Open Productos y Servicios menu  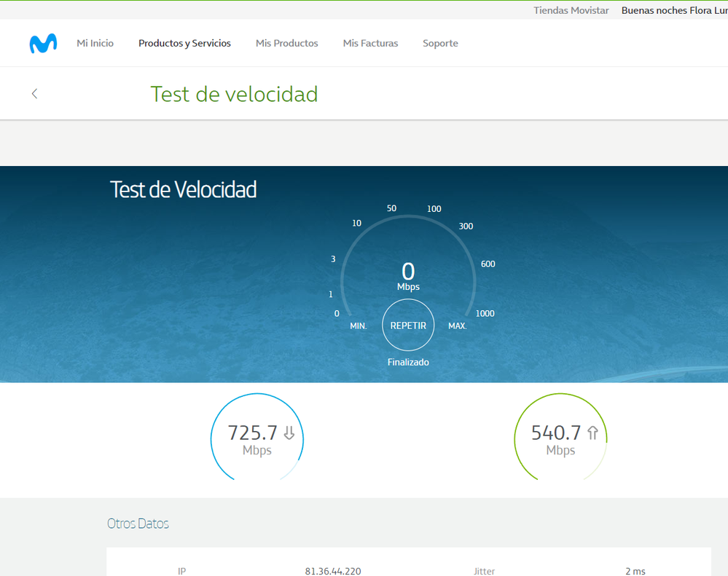click(x=184, y=44)
